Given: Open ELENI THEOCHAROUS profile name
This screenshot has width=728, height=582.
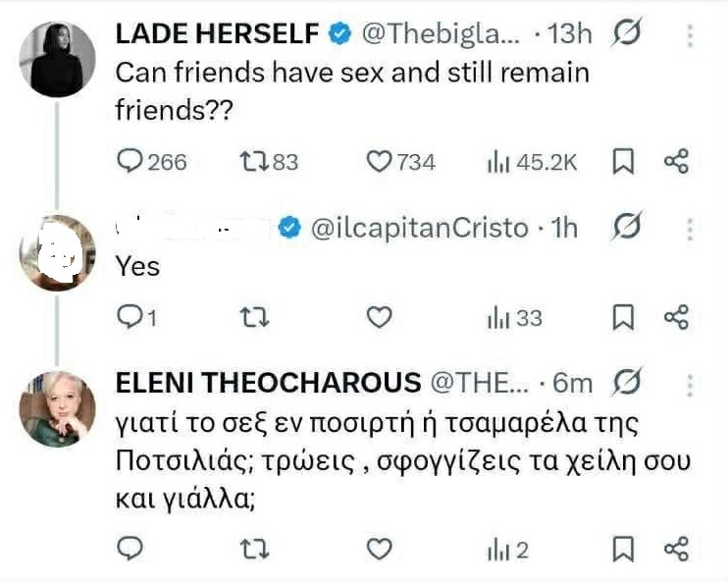Looking at the screenshot, I should 268,384.
